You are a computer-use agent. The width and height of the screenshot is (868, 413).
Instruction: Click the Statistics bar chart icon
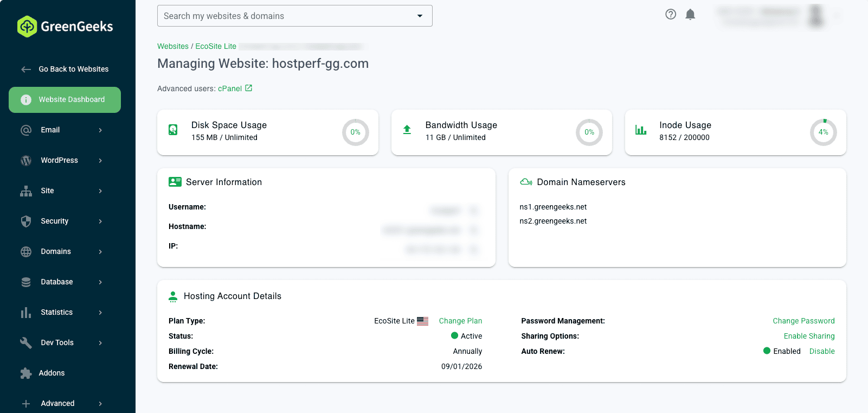point(26,313)
